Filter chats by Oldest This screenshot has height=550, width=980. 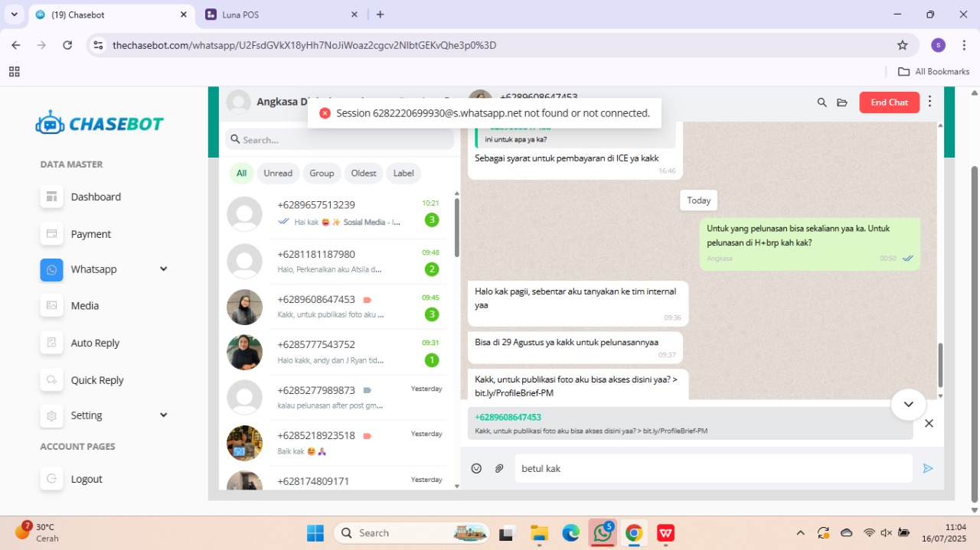[364, 174]
